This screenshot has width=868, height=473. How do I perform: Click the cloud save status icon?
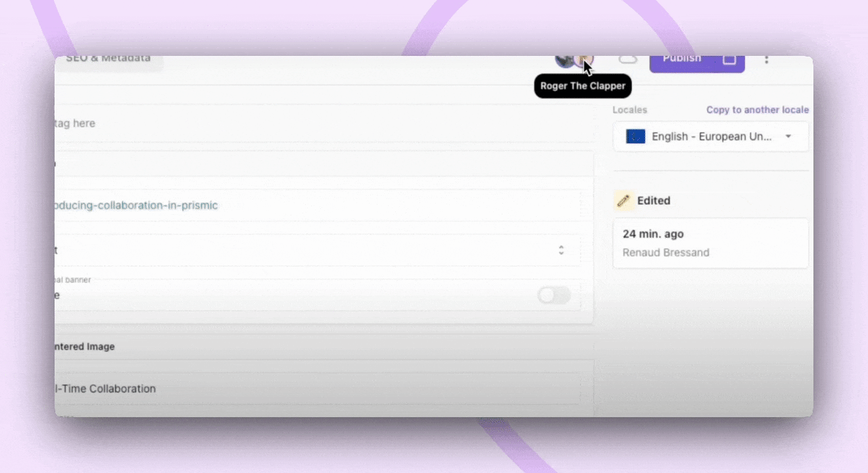[x=627, y=60]
